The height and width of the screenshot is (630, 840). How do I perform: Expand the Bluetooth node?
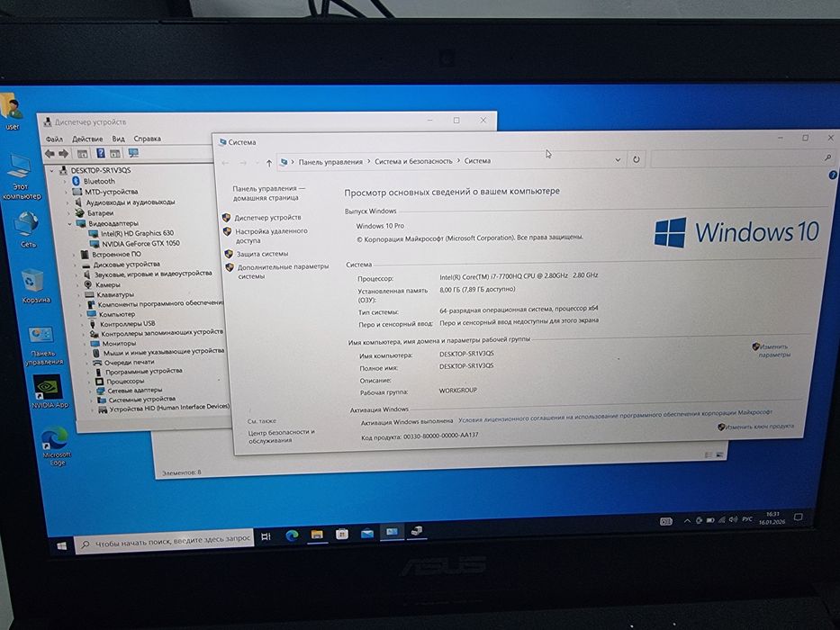pos(66,182)
